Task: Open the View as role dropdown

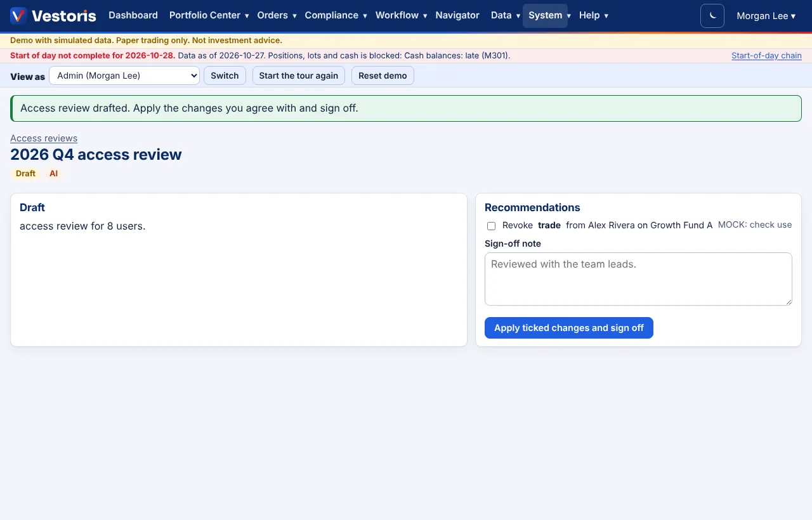Action: click(124, 75)
